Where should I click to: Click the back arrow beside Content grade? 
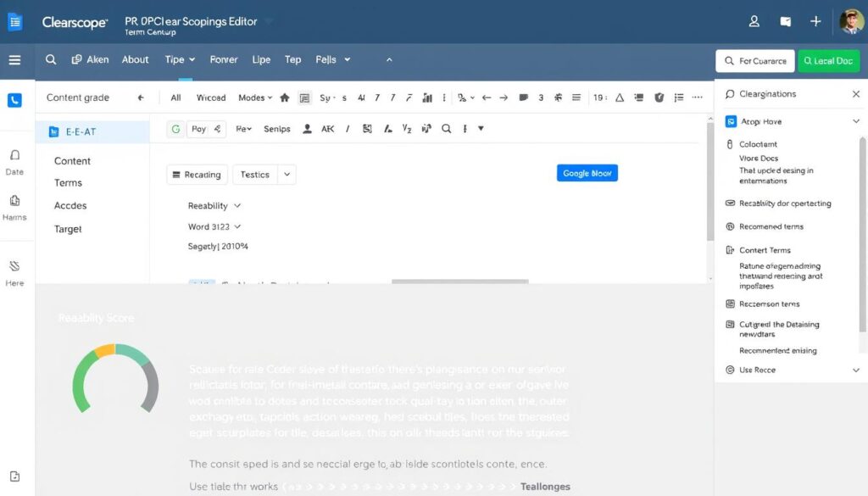point(141,98)
